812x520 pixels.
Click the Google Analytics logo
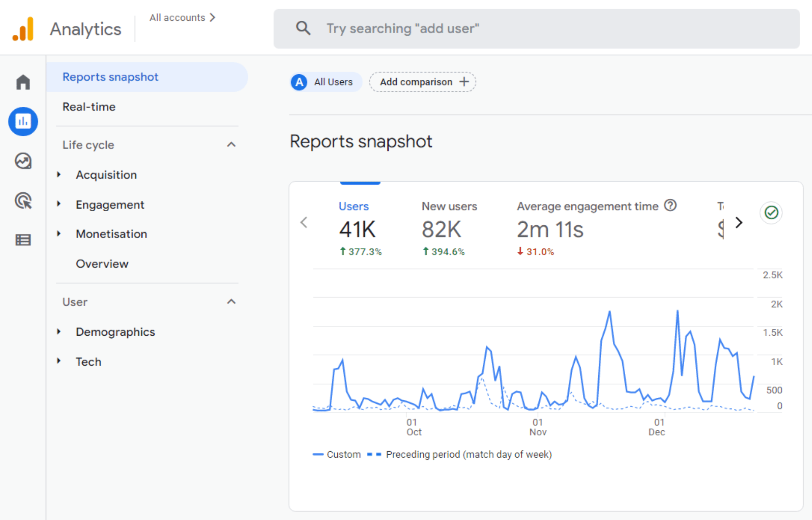(x=23, y=29)
